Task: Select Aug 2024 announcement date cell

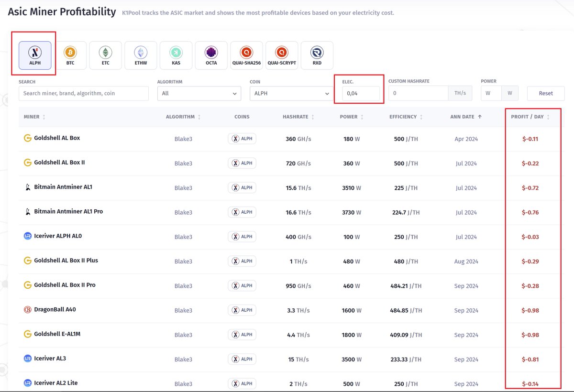Action: pos(466,261)
